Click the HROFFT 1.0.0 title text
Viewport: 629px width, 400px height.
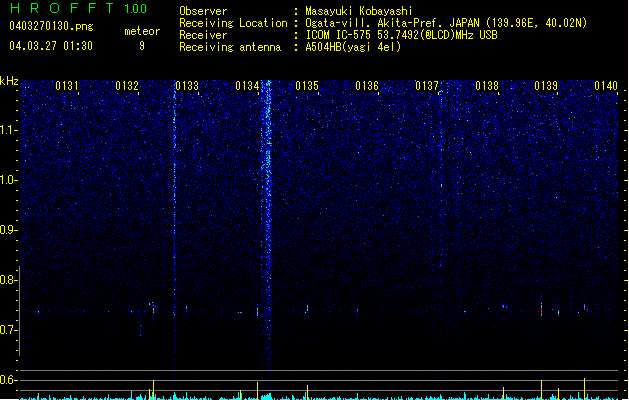pos(78,8)
